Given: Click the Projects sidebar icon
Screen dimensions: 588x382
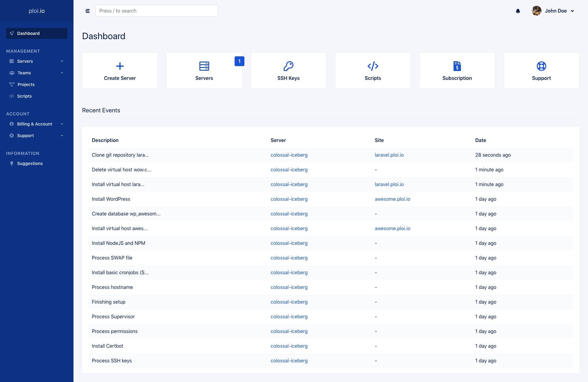Looking at the screenshot, I should pyautogui.click(x=12, y=84).
